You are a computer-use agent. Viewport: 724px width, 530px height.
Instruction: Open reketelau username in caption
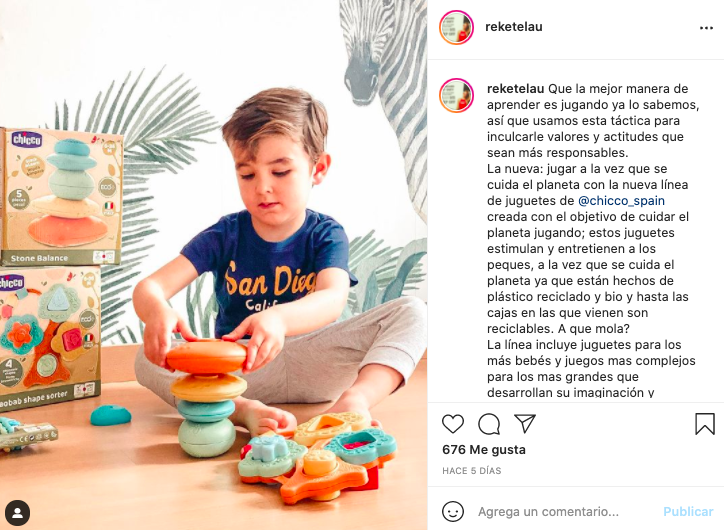pos(515,89)
